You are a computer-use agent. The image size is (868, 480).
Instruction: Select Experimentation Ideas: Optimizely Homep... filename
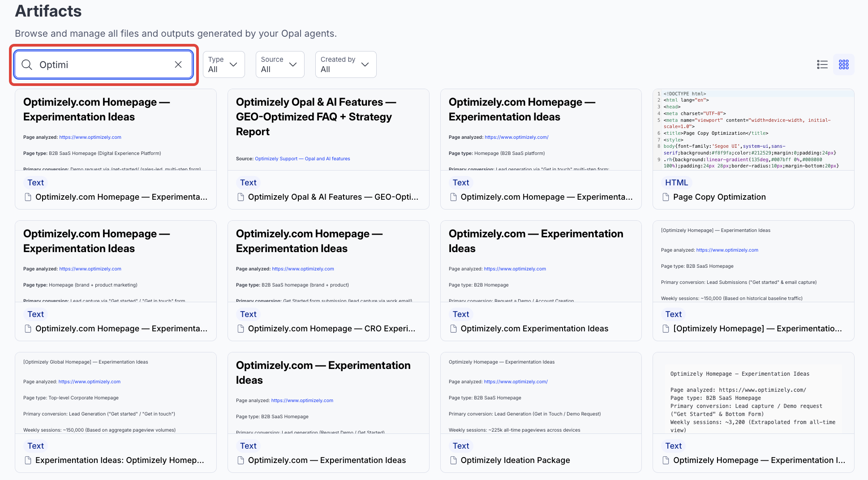coord(120,460)
